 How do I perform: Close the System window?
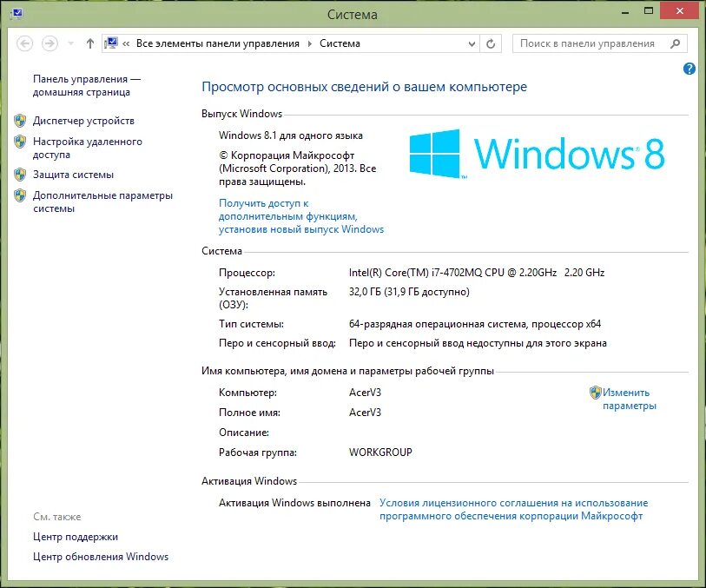pyautogui.click(x=679, y=11)
